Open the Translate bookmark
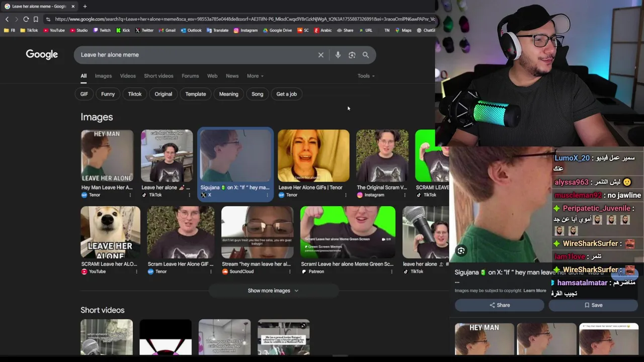 pyautogui.click(x=217, y=30)
